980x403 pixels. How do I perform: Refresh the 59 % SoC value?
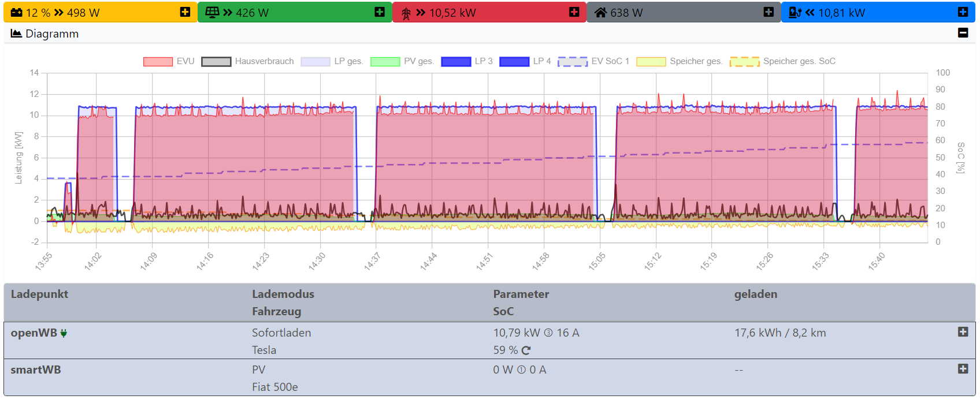(x=526, y=350)
